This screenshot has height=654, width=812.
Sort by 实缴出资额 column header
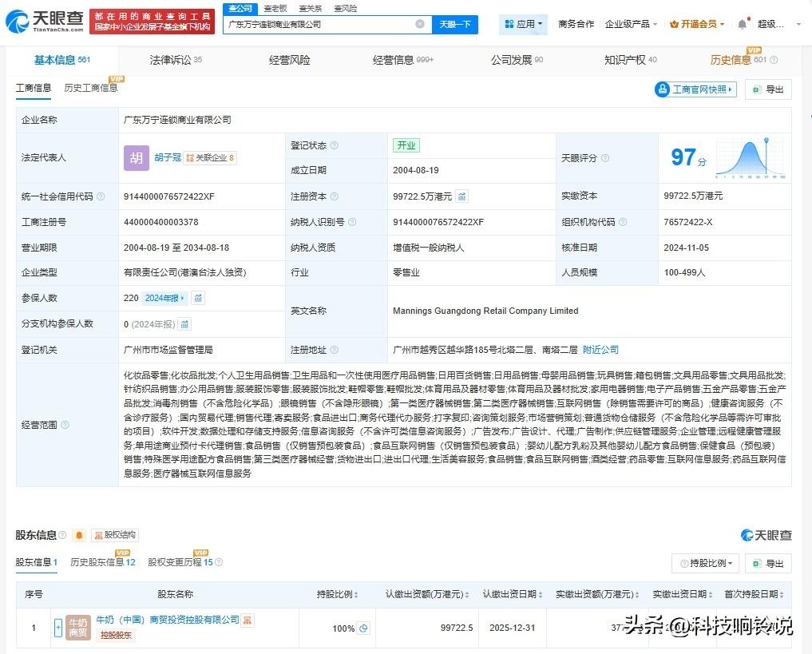tap(597, 594)
